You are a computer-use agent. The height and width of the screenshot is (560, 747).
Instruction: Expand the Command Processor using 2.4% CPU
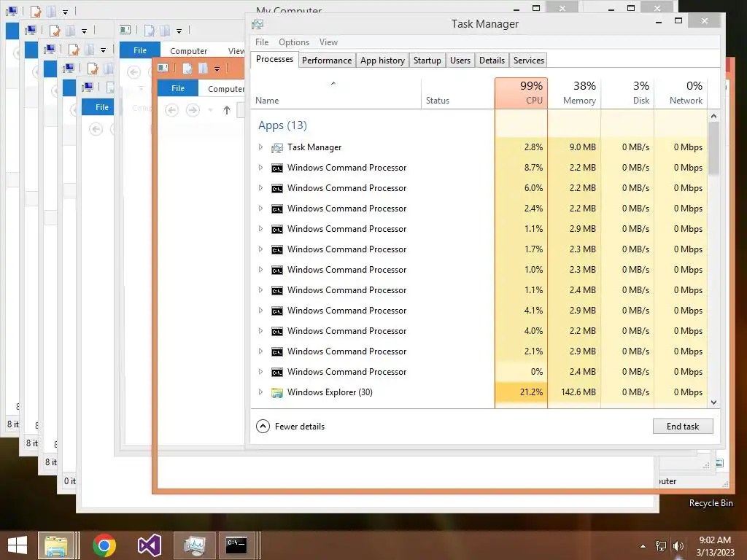pos(260,209)
